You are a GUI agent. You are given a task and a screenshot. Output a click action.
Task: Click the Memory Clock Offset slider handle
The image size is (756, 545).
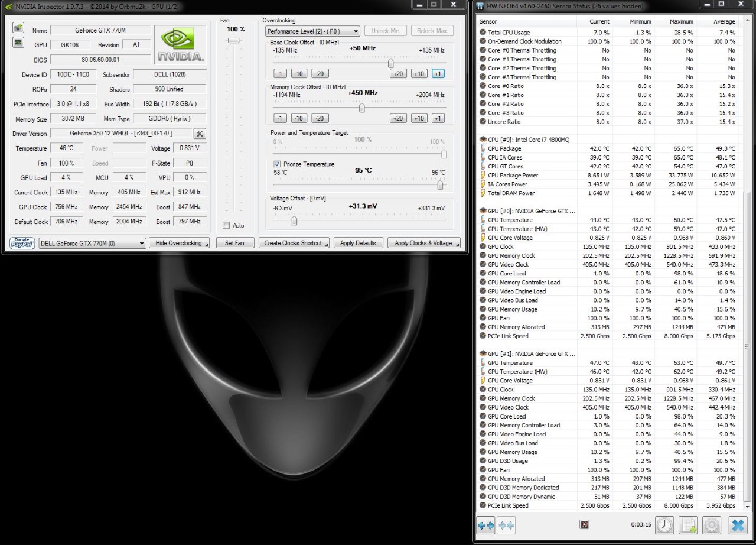(x=362, y=108)
